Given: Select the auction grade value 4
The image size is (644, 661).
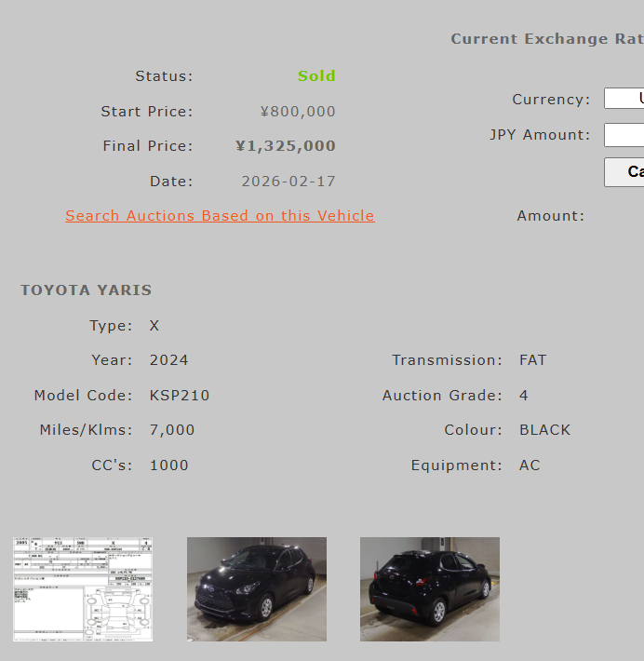Looking at the screenshot, I should [x=523, y=396].
